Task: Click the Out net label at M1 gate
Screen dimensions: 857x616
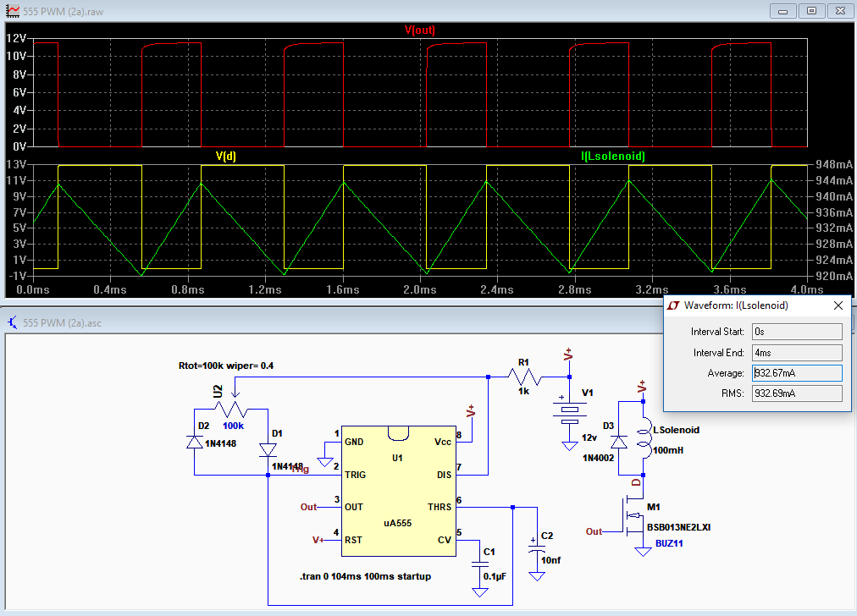Action: tap(594, 531)
